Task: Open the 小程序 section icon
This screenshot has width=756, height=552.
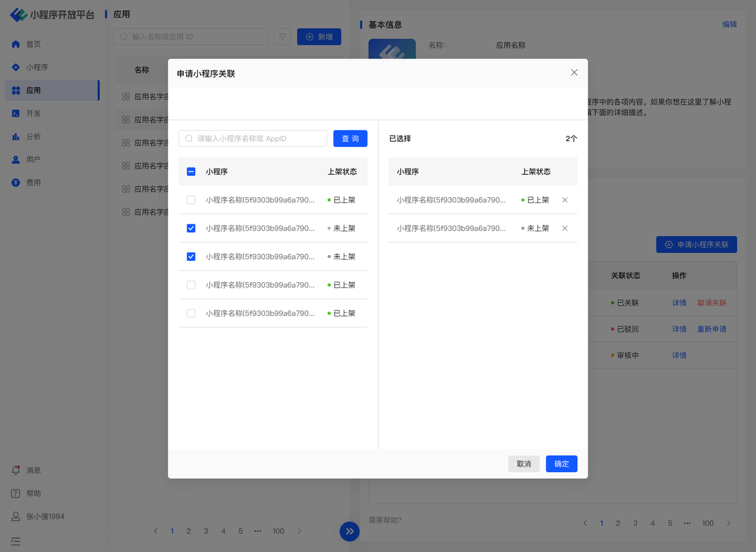Action: pyautogui.click(x=16, y=67)
